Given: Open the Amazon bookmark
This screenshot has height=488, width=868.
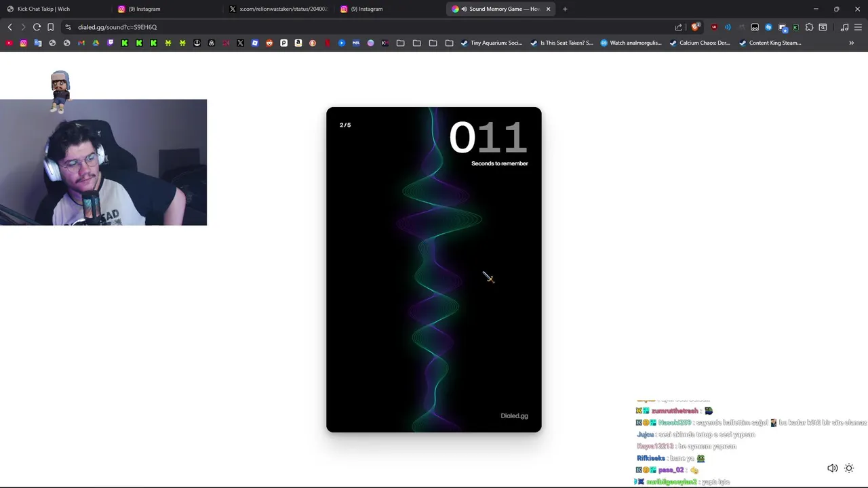Looking at the screenshot, I should [298, 43].
